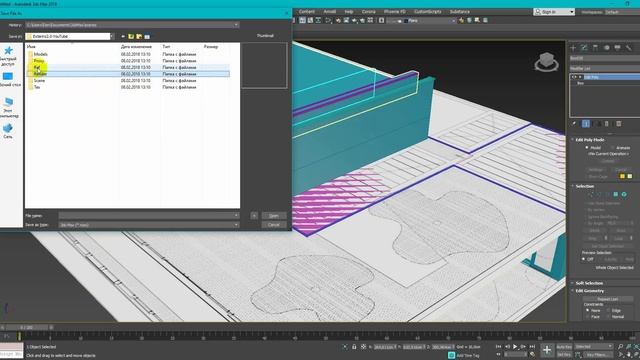
Task: Click the Play Animation button
Action: point(515,347)
